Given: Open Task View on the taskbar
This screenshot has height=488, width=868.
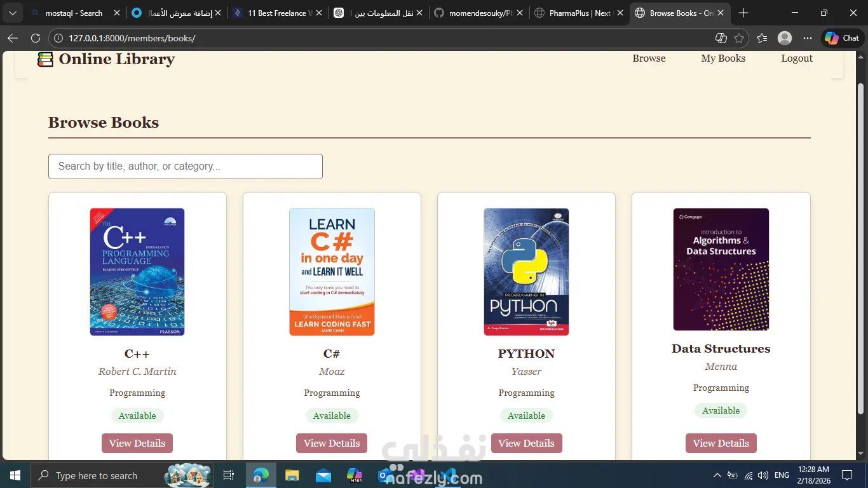Looking at the screenshot, I should coord(229,475).
